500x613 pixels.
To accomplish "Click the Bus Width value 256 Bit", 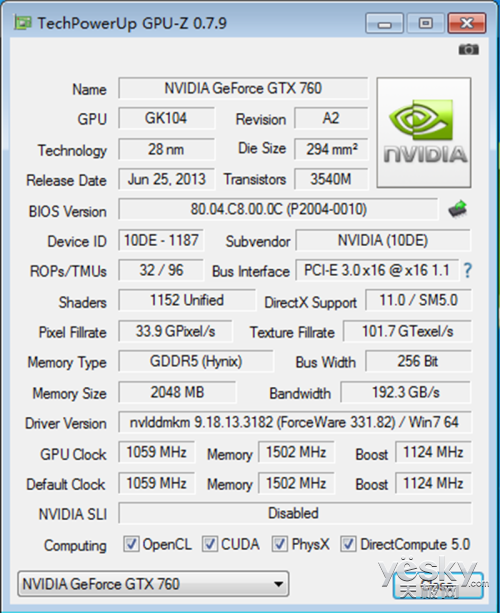I will (418, 361).
